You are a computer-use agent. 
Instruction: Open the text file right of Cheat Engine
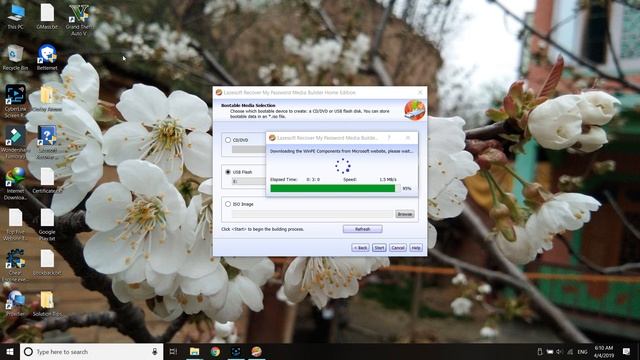click(x=47, y=263)
